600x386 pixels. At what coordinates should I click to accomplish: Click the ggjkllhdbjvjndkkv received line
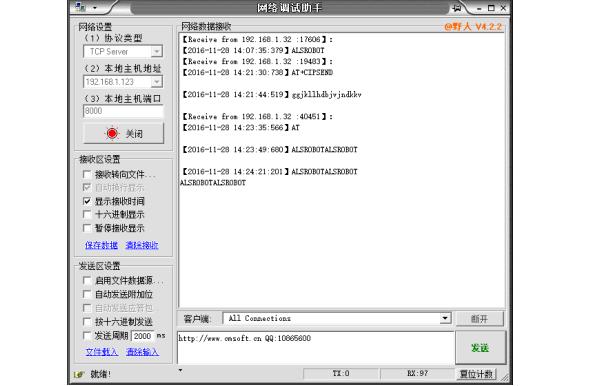(272, 94)
